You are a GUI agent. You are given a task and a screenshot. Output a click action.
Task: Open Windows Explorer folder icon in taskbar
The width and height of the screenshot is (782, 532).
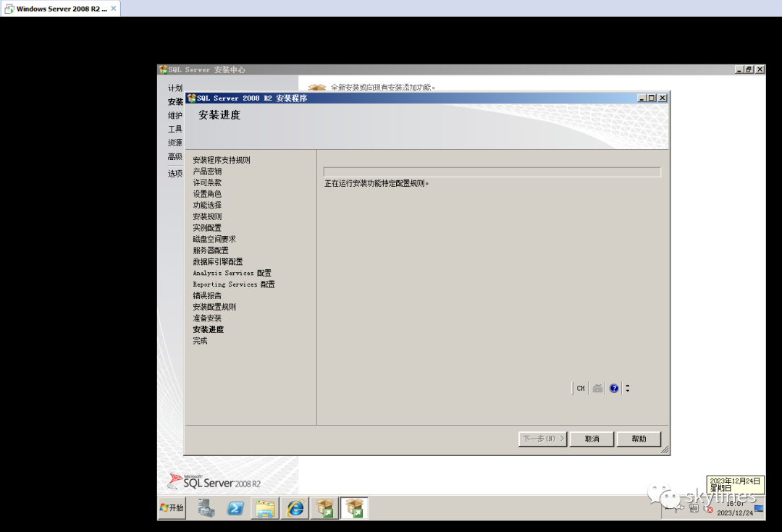tap(265, 508)
